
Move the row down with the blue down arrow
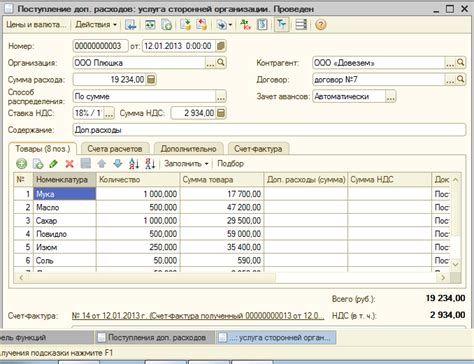(x=118, y=164)
